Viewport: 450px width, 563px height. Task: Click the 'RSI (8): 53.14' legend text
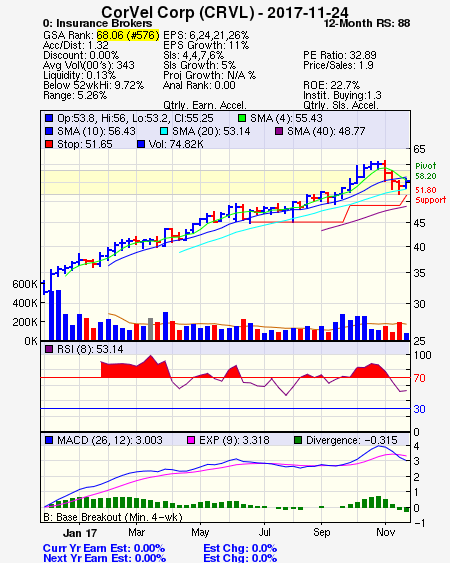pos(90,349)
